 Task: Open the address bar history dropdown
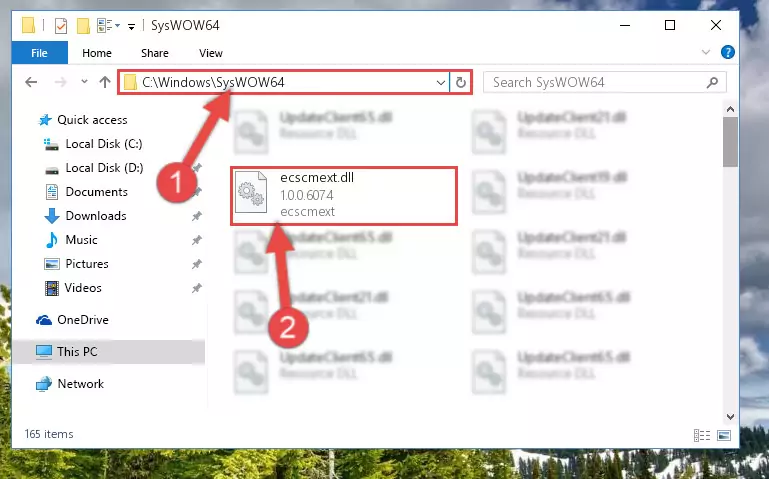pos(440,83)
